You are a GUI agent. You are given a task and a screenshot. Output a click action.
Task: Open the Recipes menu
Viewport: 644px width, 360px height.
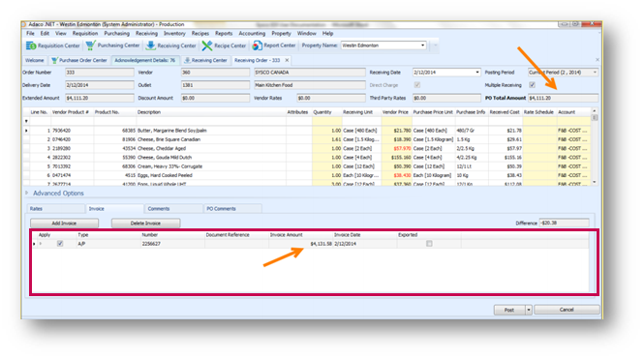[x=200, y=33]
